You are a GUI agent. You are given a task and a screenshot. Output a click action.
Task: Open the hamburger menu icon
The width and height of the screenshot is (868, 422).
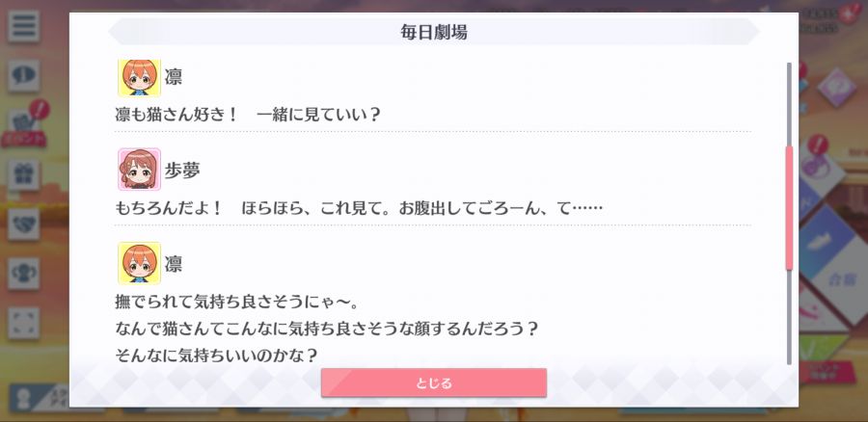click(x=24, y=27)
